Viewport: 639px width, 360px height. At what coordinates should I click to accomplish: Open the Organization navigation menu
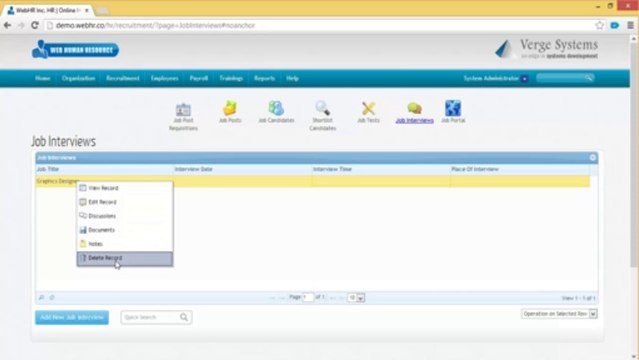pyautogui.click(x=78, y=78)
